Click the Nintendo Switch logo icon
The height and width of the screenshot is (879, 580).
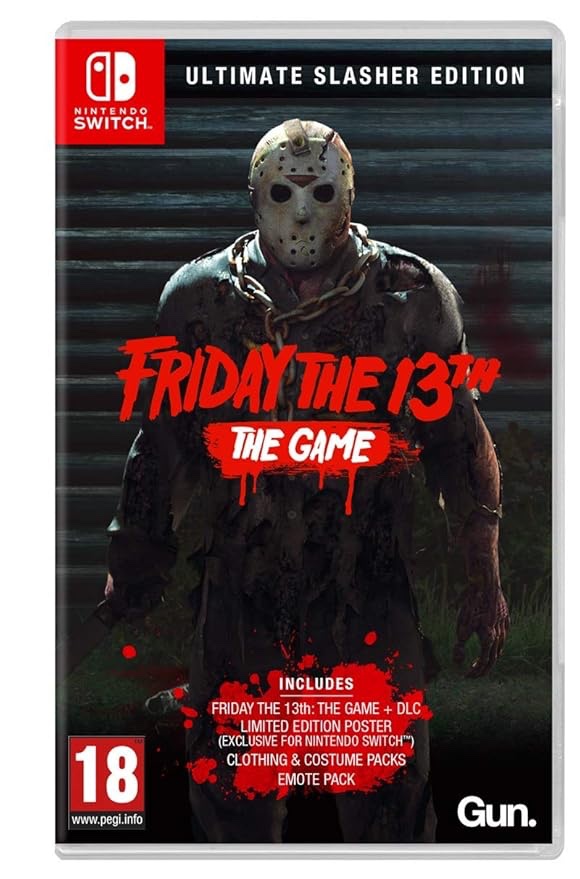tap(110, 77)
